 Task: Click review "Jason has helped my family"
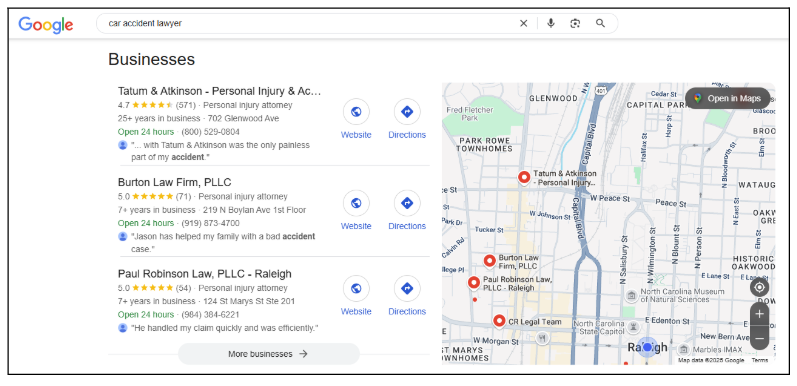223,243
